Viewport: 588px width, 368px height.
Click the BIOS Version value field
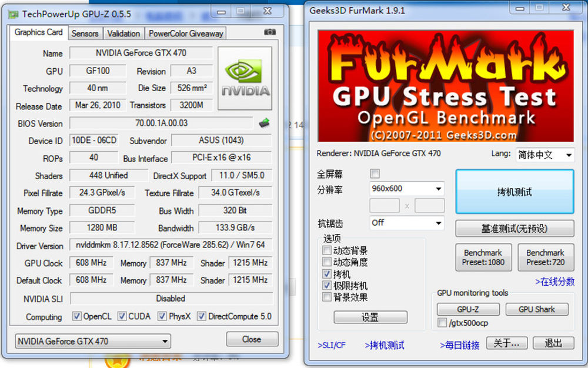[x=161, y=123]
